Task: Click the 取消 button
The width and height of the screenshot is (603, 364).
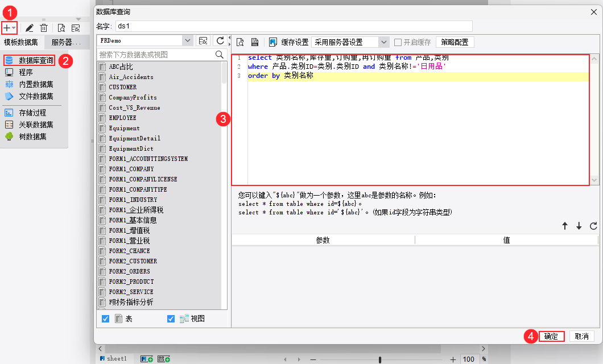Action: click(x=582, y=336)
